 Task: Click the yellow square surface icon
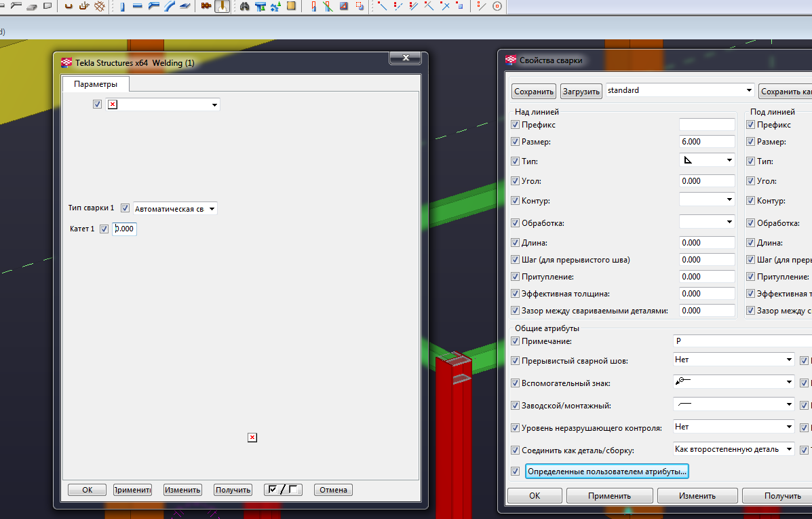pyautogui.click(x=292, y=6)
